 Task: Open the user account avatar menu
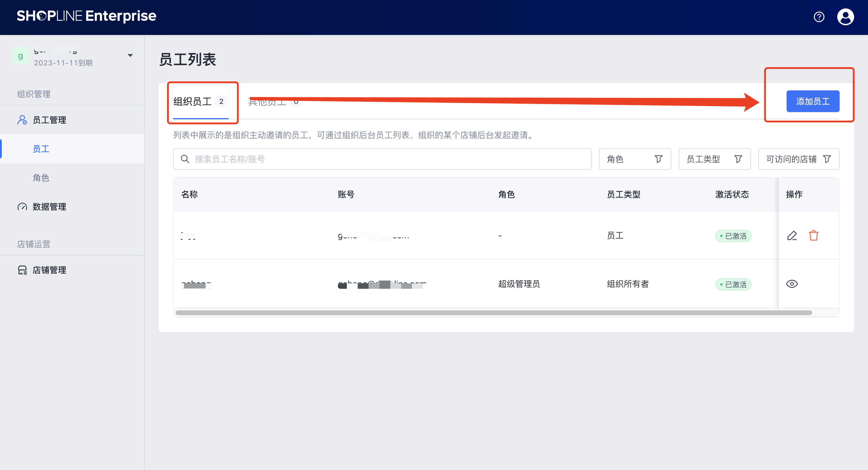click(845, 17)
